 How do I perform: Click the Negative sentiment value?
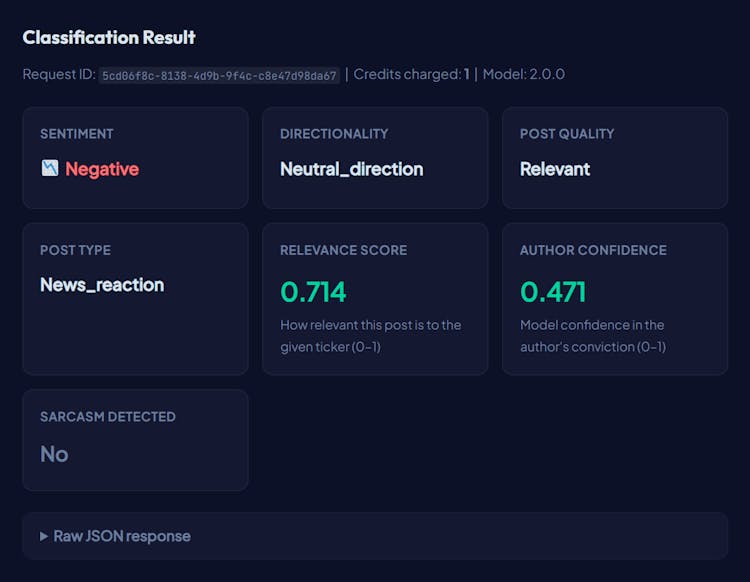(x=102, y=169)
